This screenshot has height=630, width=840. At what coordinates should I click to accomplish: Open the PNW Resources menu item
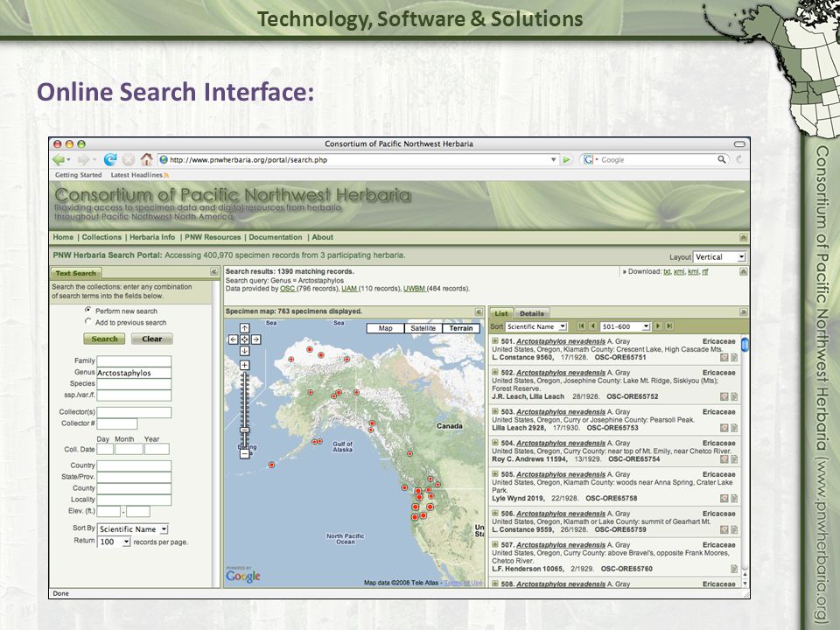click(213, 237)
